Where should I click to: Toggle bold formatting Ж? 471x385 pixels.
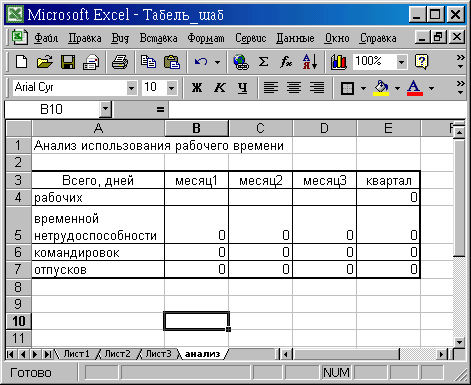point(197,88)
